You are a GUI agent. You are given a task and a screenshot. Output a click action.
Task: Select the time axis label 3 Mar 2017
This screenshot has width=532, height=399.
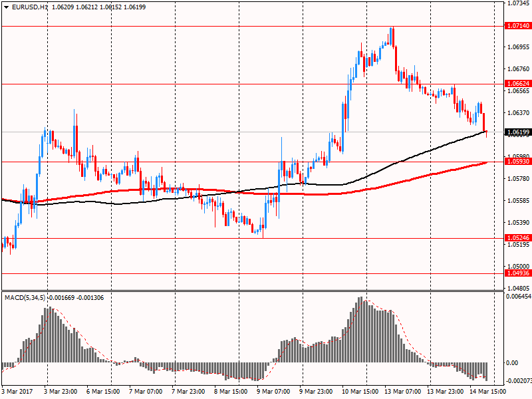pos(17,391)
